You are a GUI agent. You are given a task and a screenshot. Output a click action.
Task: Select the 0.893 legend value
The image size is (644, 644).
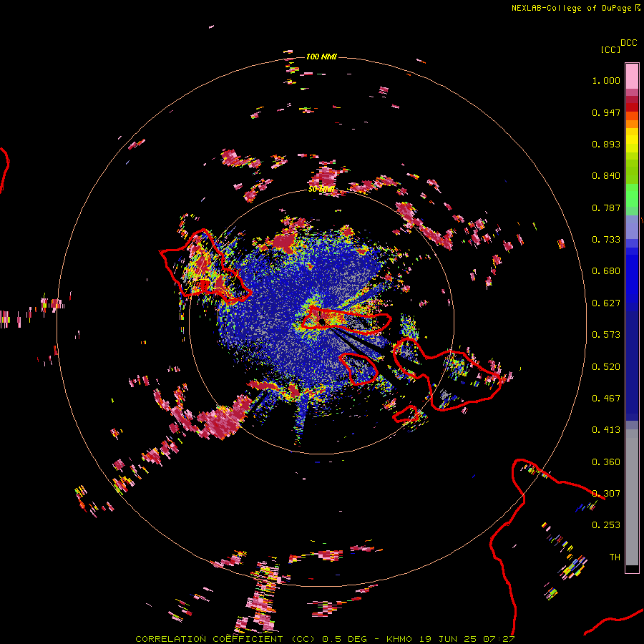606,144
